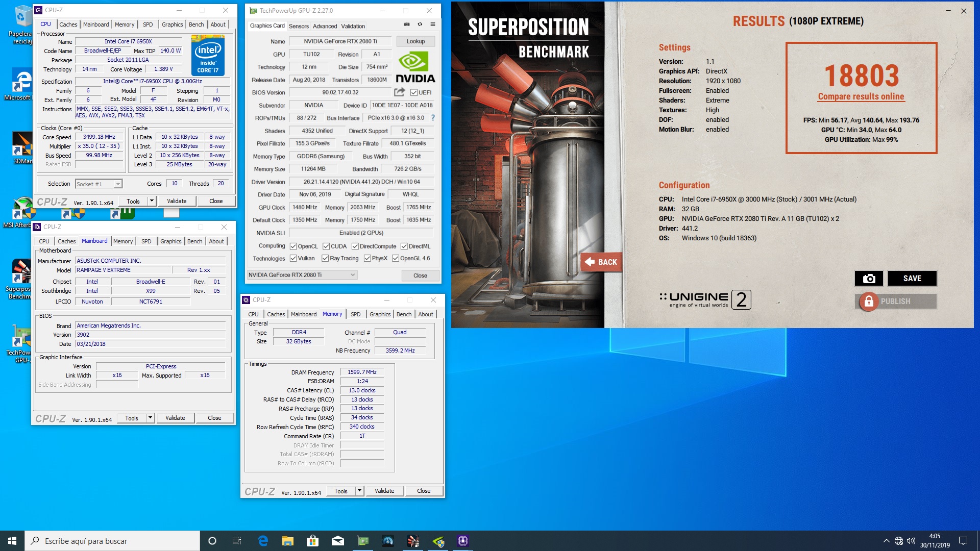
Task: Click the taskbar clock showing 4:05
Action: [935, 541]
